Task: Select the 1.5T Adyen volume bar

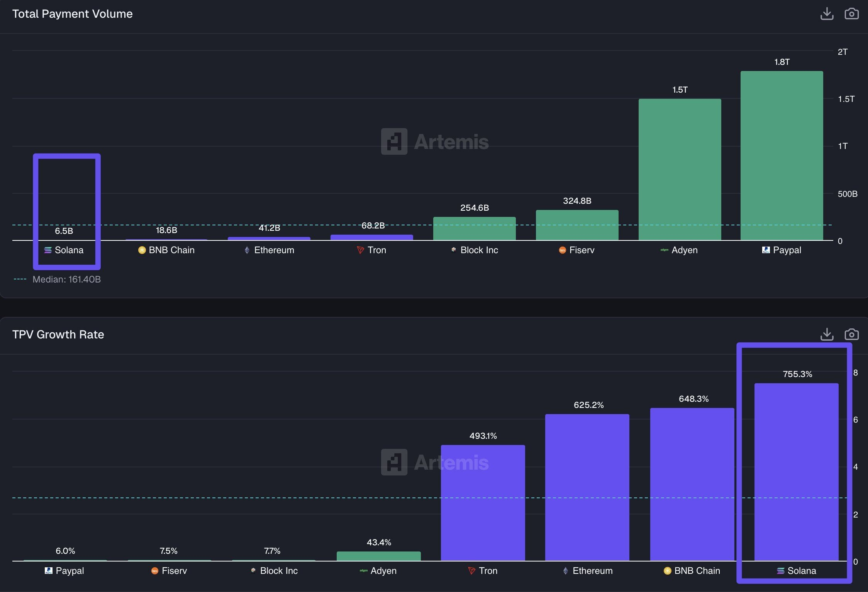Action: pyautogui.click(x=680, y=169)
